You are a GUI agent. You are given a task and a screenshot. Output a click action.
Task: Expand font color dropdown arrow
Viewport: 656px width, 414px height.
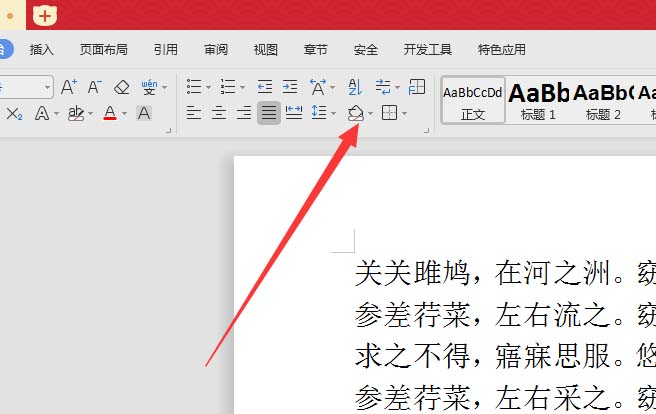[124, 114]
